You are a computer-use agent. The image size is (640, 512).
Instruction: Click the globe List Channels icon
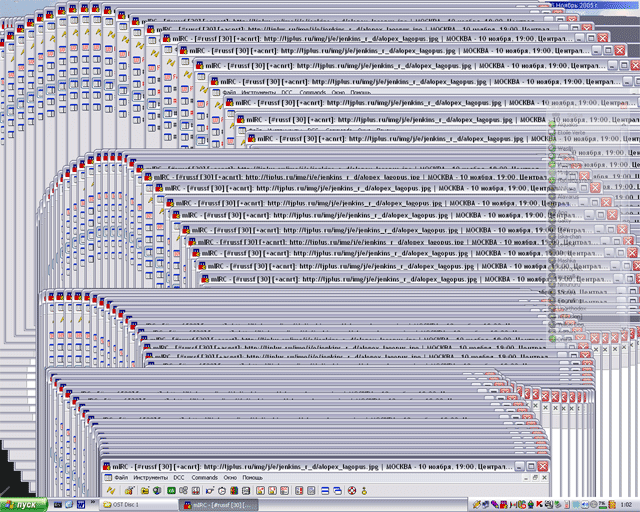[157, 490]
